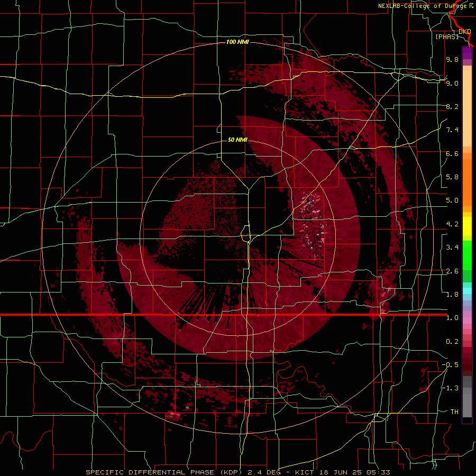This screenshot has width=476, height=476.
Task: Click the KICT radar site identifier
Action: click(305, 472)
